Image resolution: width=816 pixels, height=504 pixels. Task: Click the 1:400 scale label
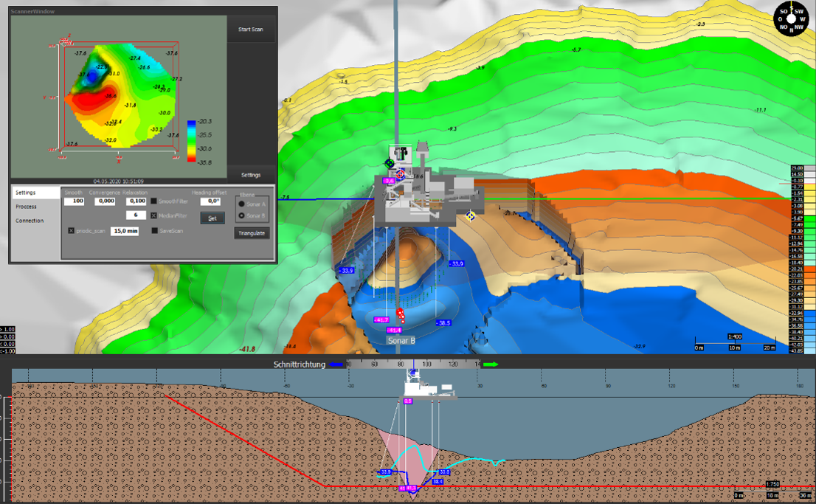734,337
